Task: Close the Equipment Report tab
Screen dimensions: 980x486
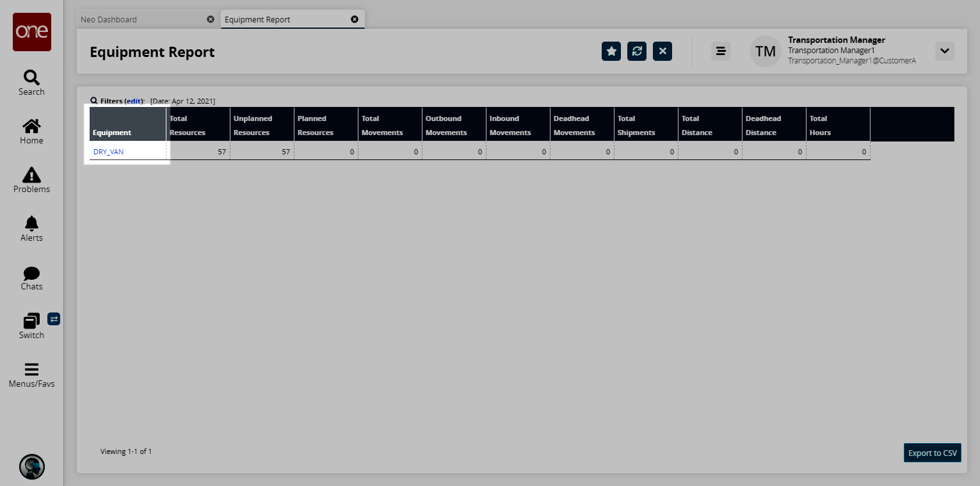Action: click(355, 19)
